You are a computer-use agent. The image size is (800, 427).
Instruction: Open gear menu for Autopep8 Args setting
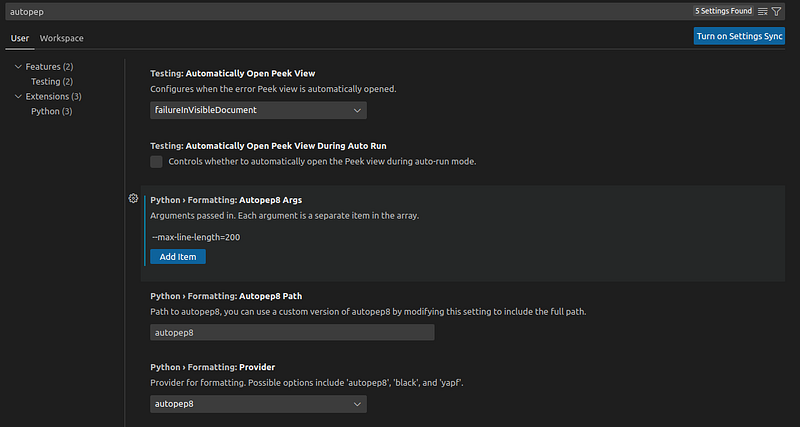133,198
